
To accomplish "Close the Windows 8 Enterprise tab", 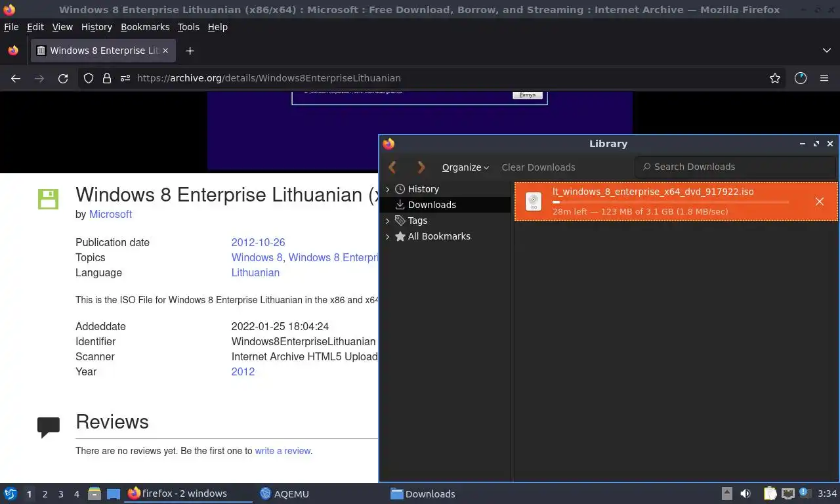I will point(165,51).
